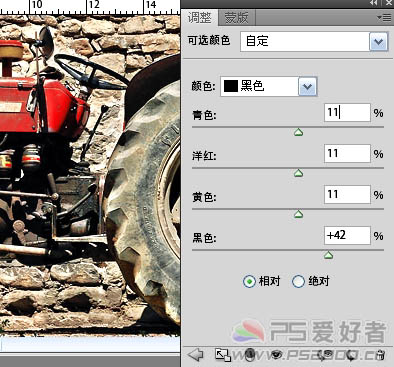This screenshot has height=367, width=394.
Task: Click the 青色 slider handle
Action: point(298,133)
